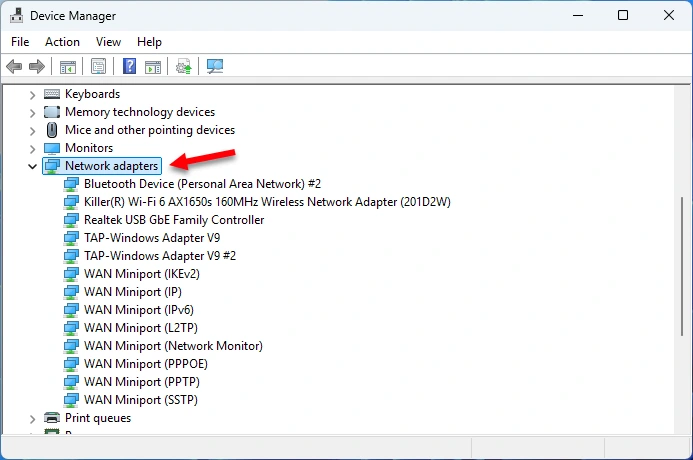Click the Memory technology devices icon
The width and height of the screenshot is (693, 460).
click(52, 112)
